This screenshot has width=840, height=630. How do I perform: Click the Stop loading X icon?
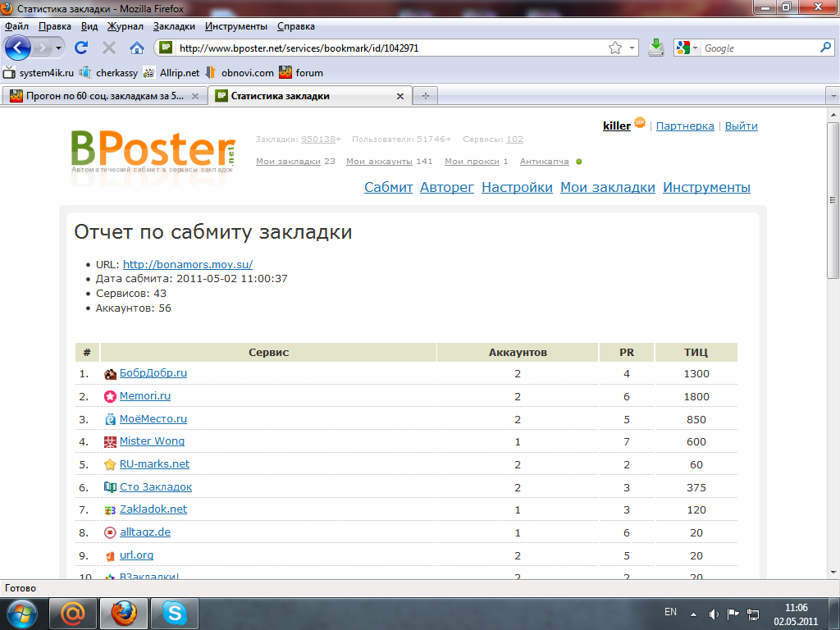pos(109,48)
